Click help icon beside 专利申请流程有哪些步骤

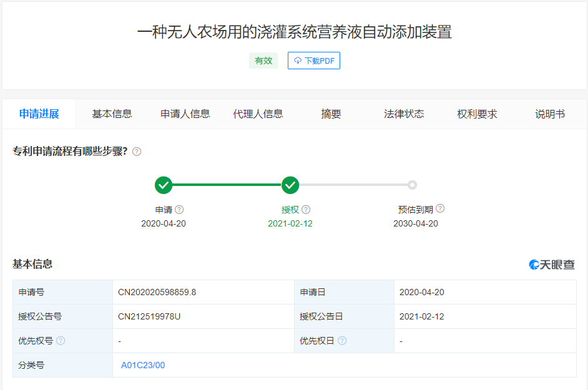(x=137, y=152)
